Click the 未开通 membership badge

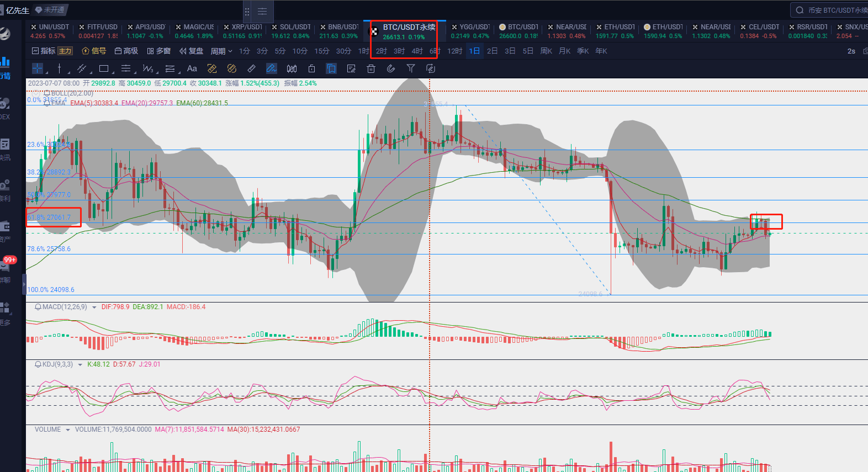pos(50,10)
